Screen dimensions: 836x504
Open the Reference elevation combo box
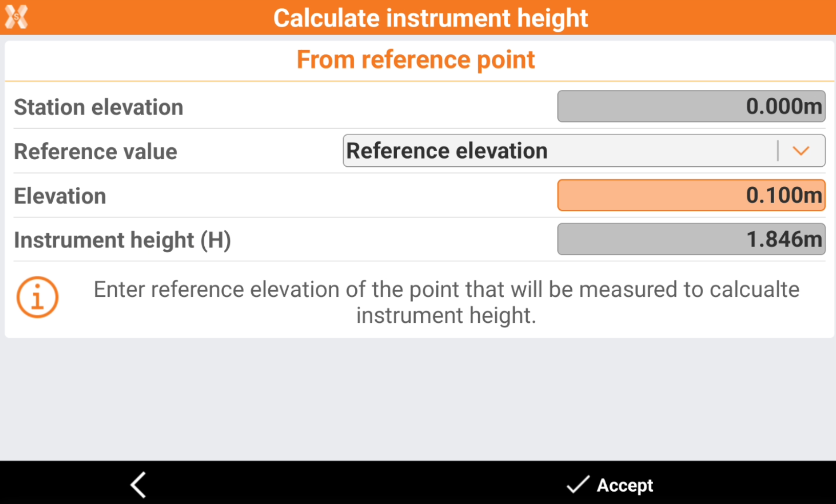pyautogui.click(x=558, y=151)
